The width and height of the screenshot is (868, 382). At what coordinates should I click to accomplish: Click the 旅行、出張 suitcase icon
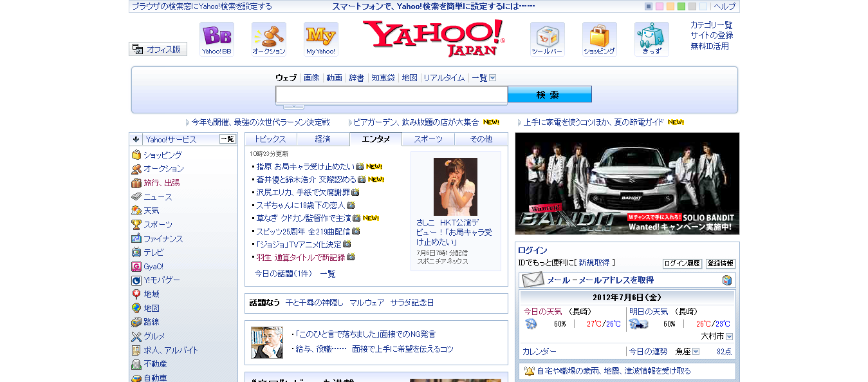click(136, 183)
